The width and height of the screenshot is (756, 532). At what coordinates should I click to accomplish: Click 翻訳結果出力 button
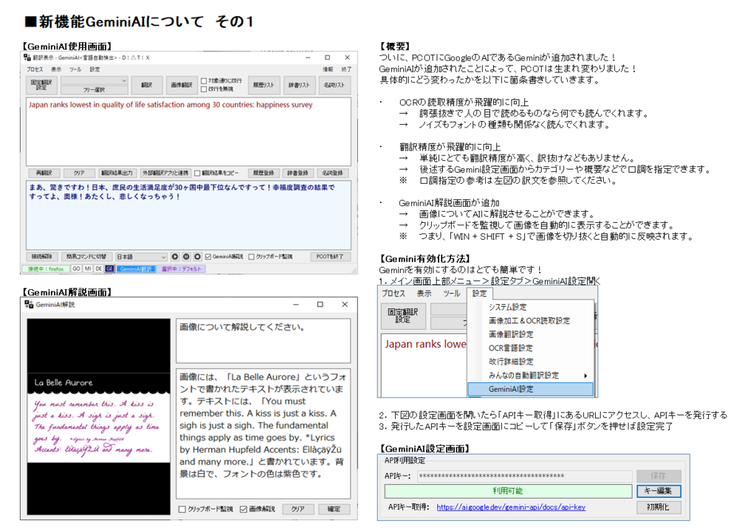click(x=117, y=173)
